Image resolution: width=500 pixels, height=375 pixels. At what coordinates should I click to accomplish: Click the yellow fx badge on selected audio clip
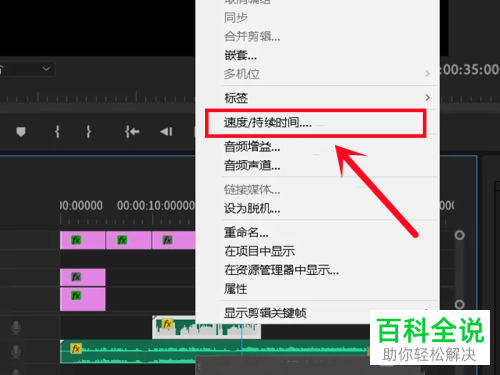coord(167,324)
